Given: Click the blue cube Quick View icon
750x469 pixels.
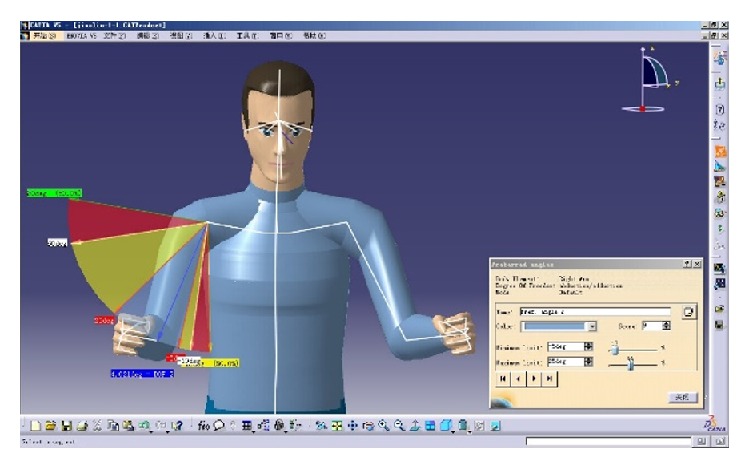Looking at the screenshot, I should click(445, 425).
